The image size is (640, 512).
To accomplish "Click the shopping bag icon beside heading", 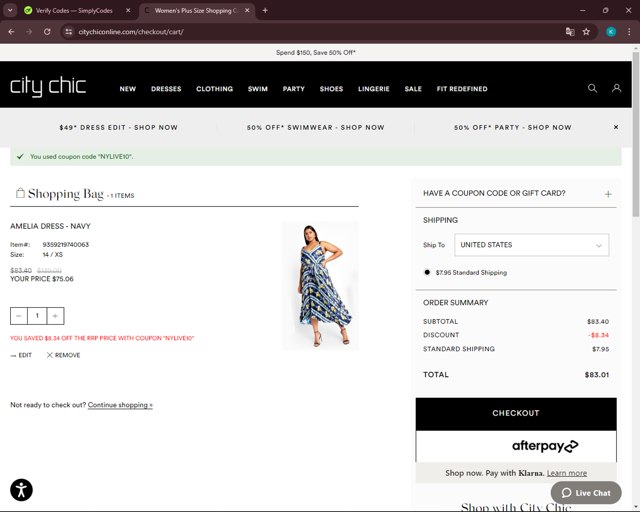I will (20, 193).
